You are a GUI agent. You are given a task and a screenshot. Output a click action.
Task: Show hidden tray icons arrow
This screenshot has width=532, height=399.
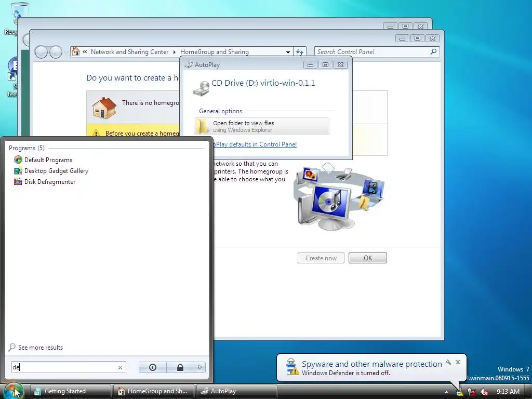point(446,392)
